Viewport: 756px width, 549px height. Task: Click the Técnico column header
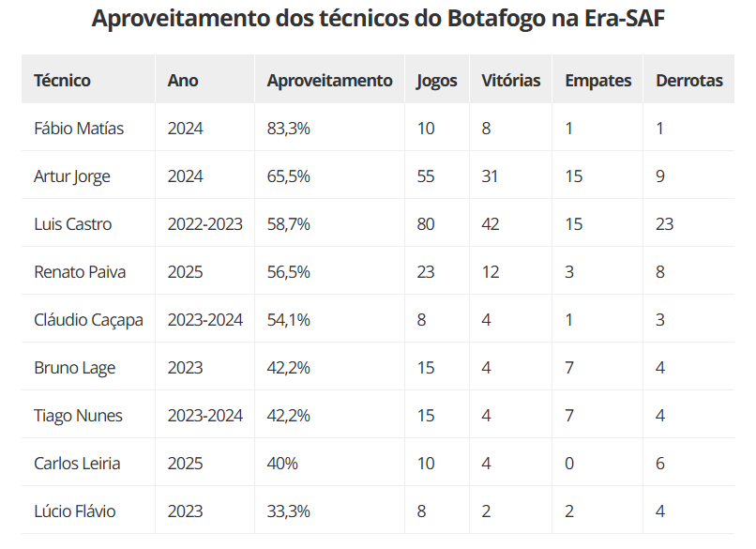(62, 81)
